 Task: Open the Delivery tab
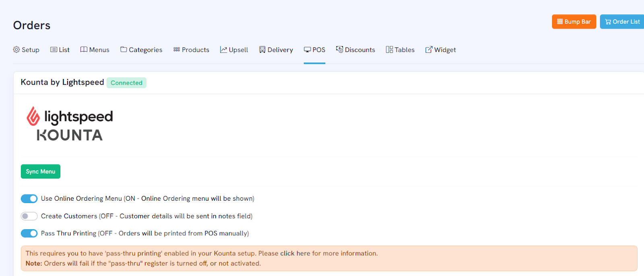click(x=276, y=50)
